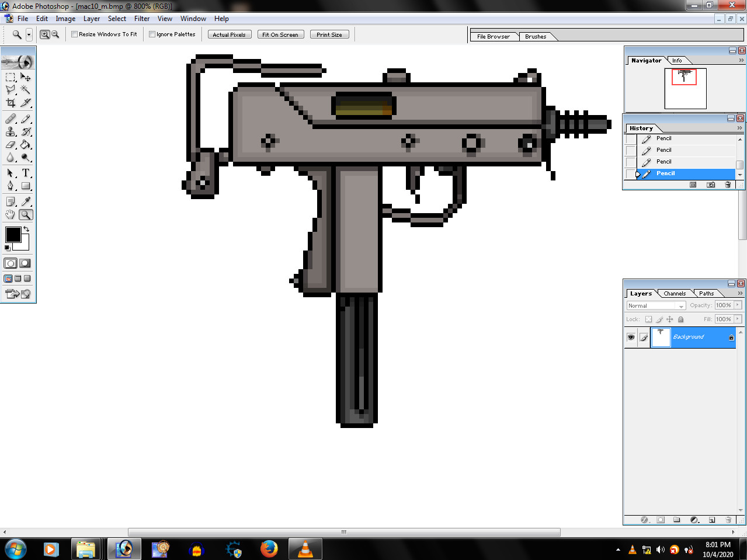Toggle Lock image pixels brush icon

click(x=659, y=319)
